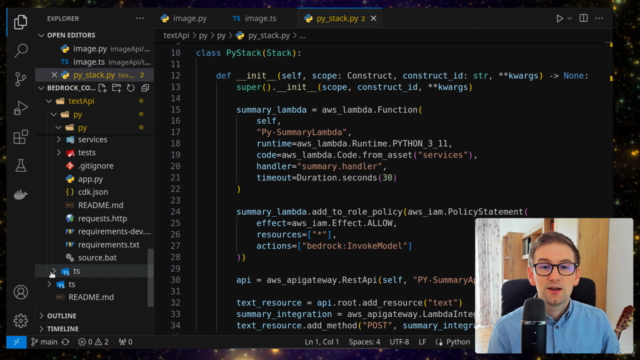Create a new file in workspace
The width and height of the screenshot is (640, 360).
(x=102, y=88)
